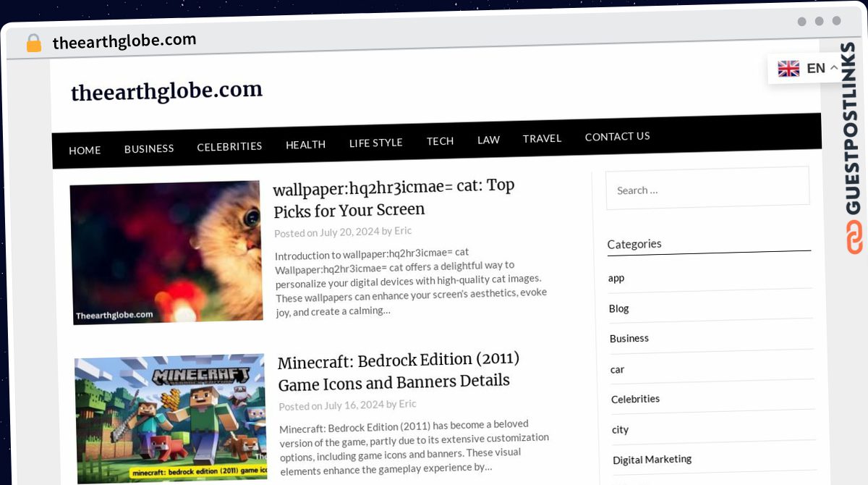Viewport: 868px width, 485px height.
Task: Open the TRAVEL menu item
Action: 542,138
